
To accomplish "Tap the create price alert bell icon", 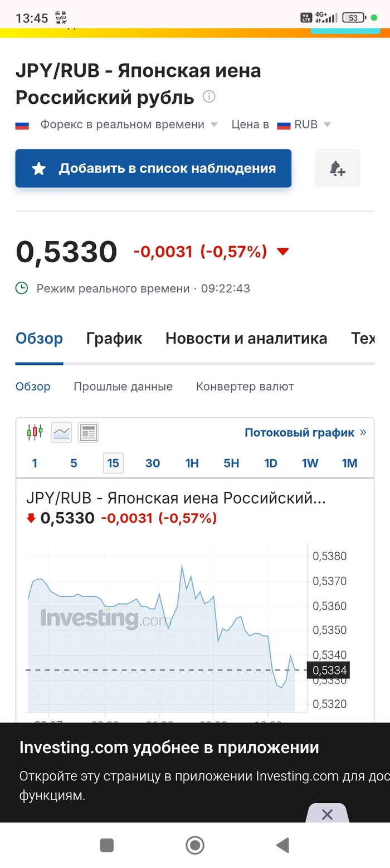I will click(337, 168).
